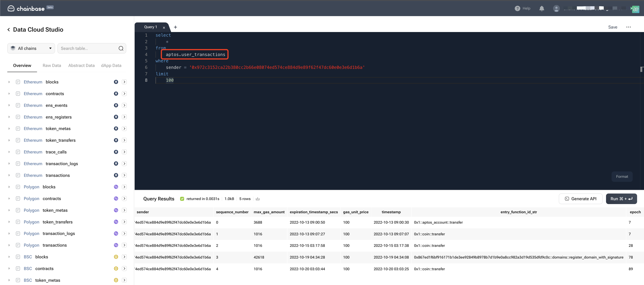Screen dimensions: 644x285
Task: Switch to the Raw Data tab
Action: tap(52, 66)
